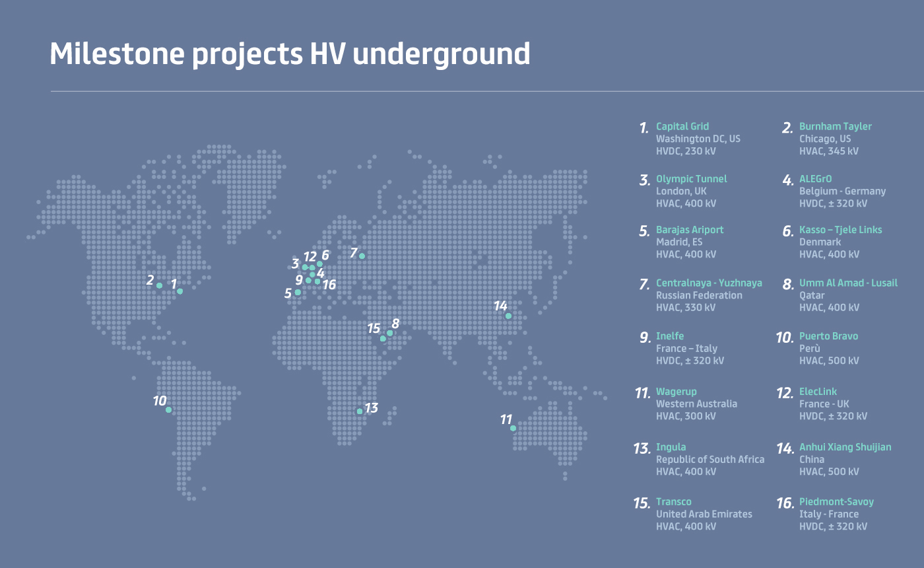The width and height of the screenshot is (924, 568).
Task: Select map dot numbered 4 in Europe
Action: pos(312,275)
